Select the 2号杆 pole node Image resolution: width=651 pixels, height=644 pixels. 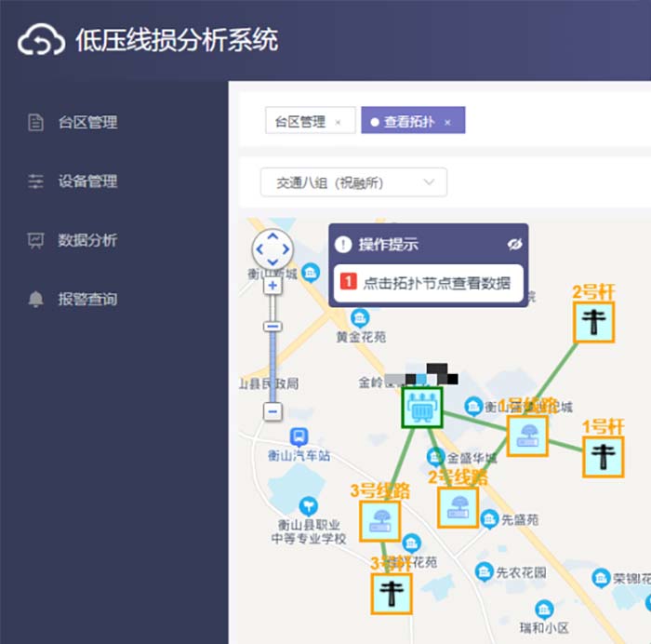click(x=593, y=322)
